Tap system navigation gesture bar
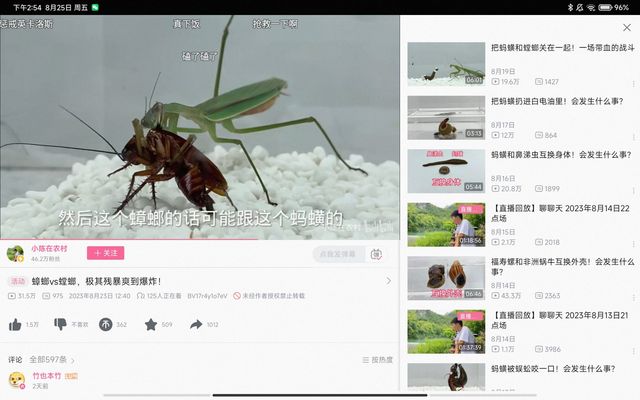The width and height of the screenshot is (640, 400). [320, 395]
